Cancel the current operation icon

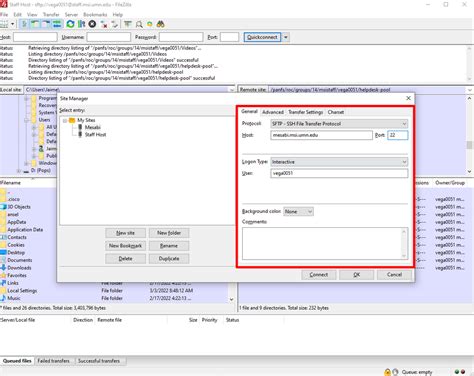(92, 24)
